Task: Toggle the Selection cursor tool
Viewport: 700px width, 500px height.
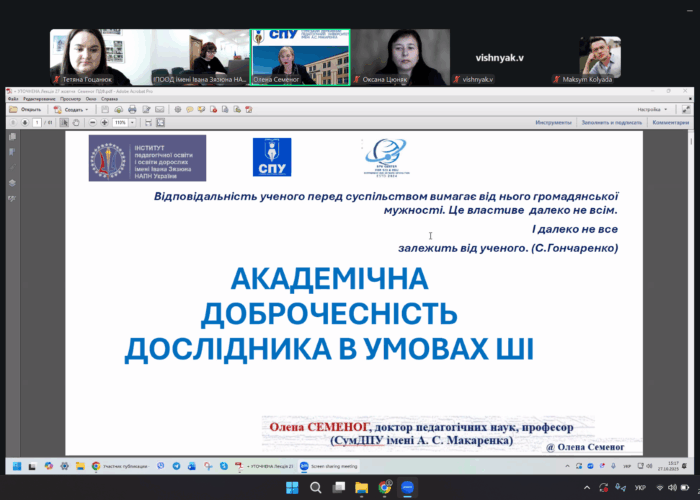Action: point(64,122)
